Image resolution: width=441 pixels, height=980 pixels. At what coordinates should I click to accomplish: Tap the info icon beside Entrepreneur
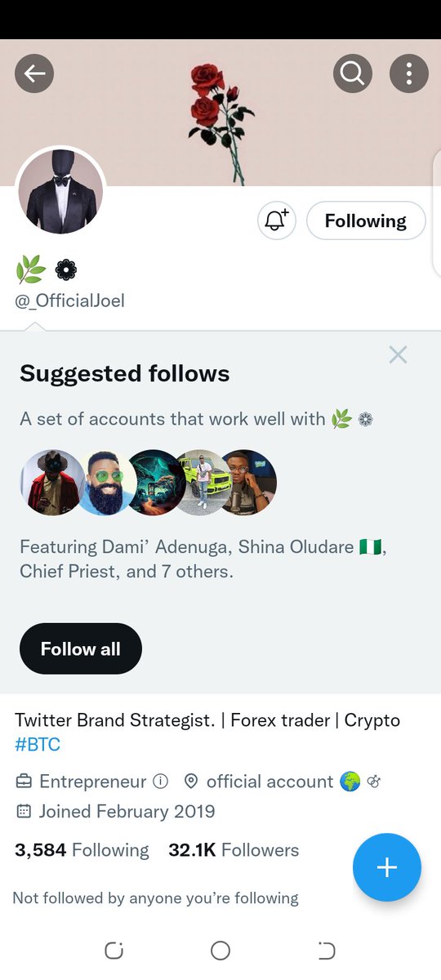[161, 782]
